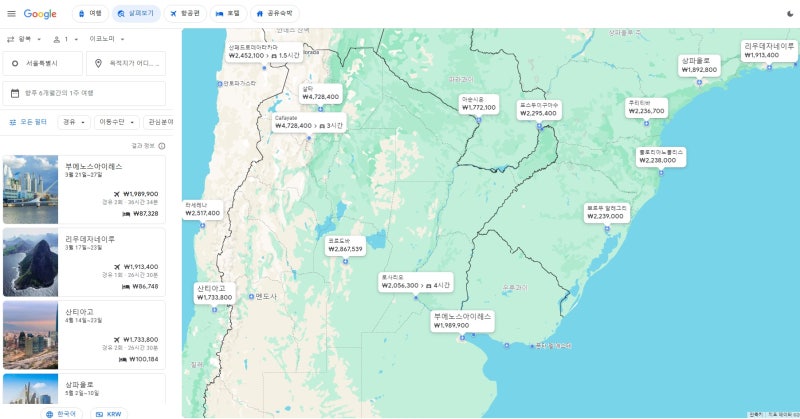Image resolution: width=800 pixels, height=419 pixels.
Task: Click the destination input field
Action: click(x=126, y=63)
